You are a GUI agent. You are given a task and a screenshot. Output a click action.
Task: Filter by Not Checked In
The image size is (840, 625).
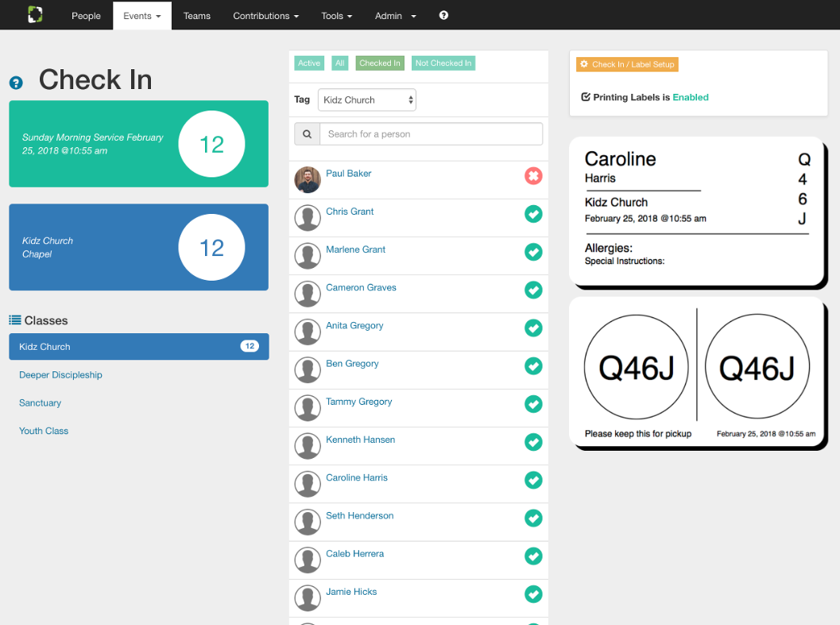443,64
